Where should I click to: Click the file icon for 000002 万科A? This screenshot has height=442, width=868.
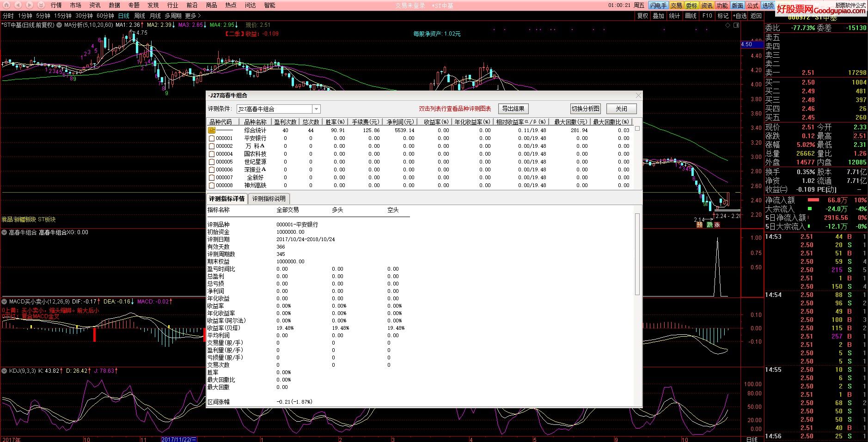(x=212, y=146)
